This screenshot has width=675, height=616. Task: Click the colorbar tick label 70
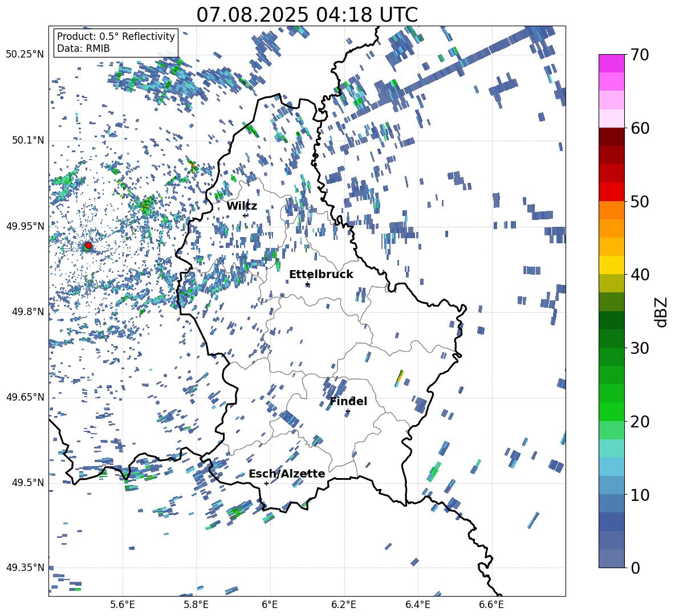[640, 55]
